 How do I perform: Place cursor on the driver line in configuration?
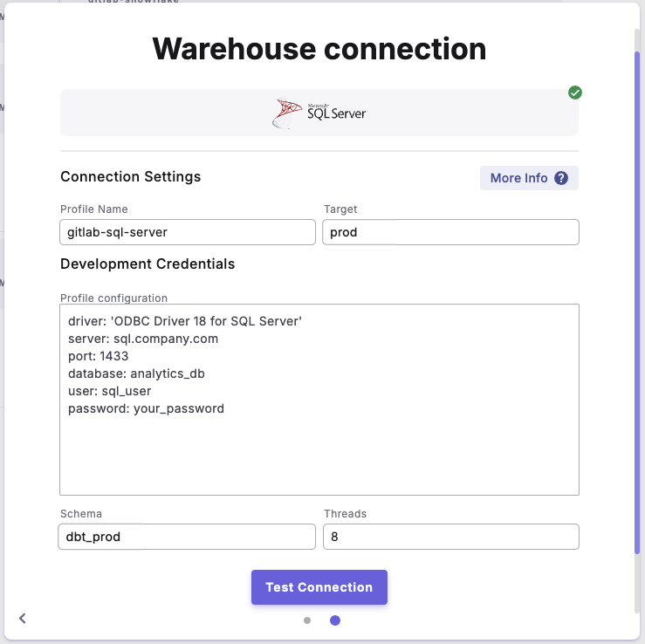tap(185, 321)
